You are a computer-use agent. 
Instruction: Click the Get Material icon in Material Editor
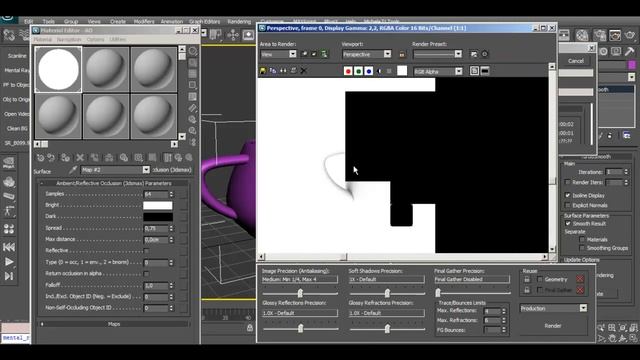40,158
